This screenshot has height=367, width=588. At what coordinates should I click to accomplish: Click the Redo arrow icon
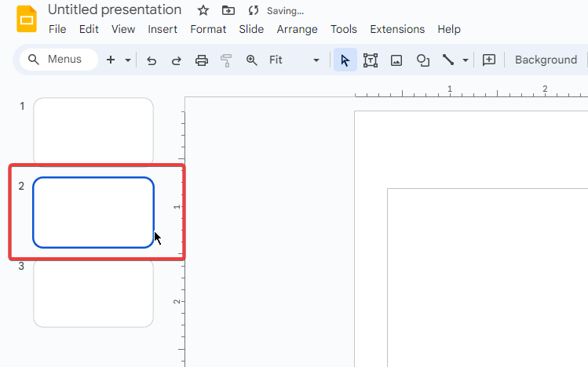tap(177, 60)
